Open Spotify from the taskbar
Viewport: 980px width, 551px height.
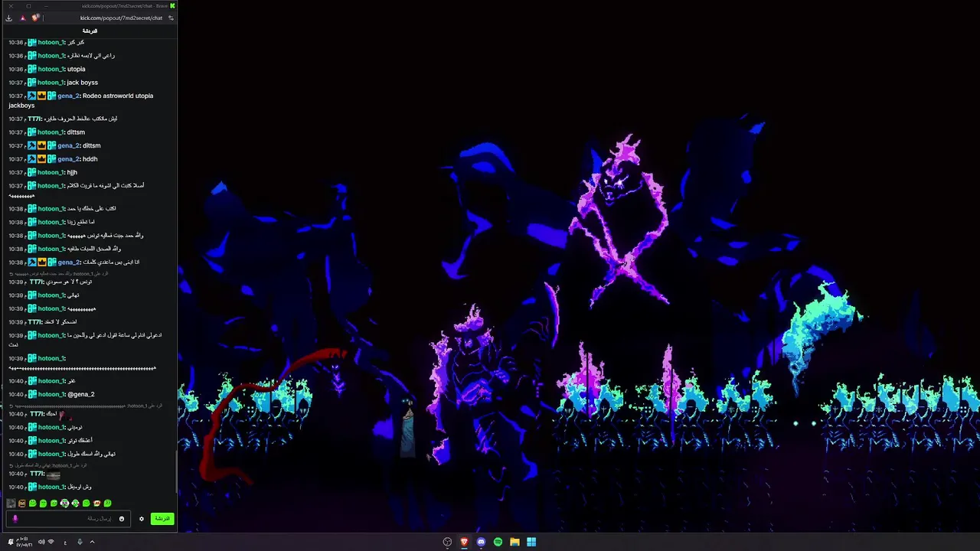pyautogui.click(x=498, y=542)
